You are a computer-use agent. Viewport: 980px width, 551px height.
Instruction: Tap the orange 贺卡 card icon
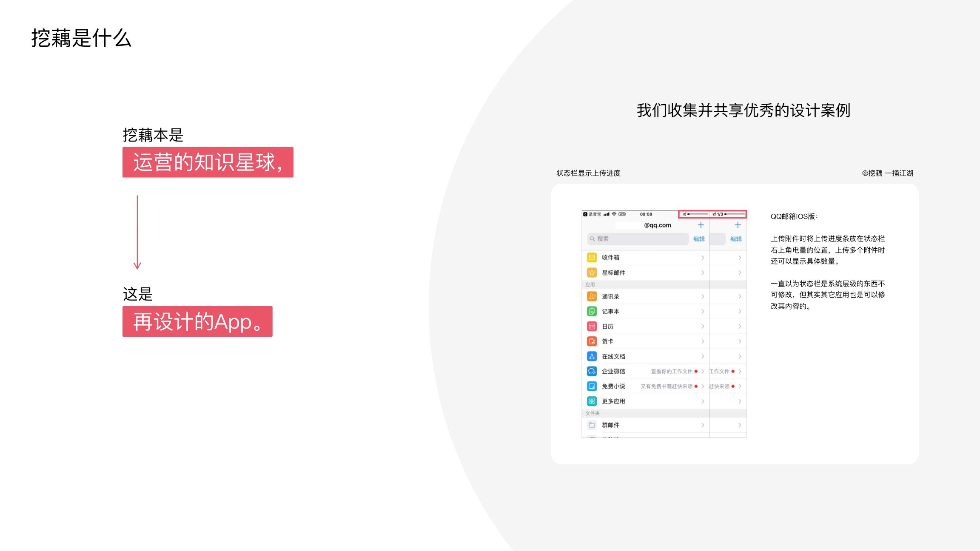[x=592, y=341]
